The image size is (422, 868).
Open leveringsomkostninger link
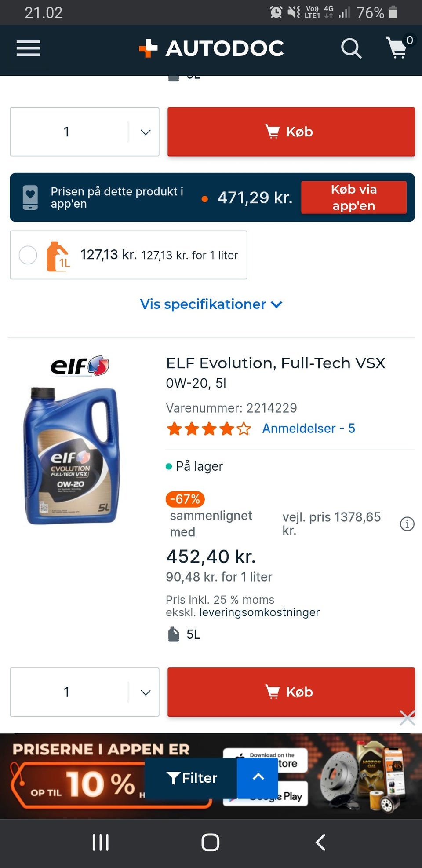[259, 612]
